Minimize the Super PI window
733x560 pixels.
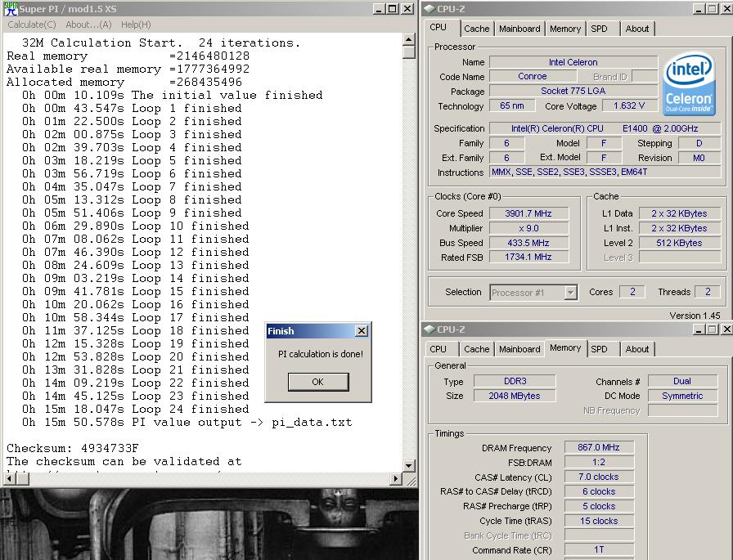(379, 8)
